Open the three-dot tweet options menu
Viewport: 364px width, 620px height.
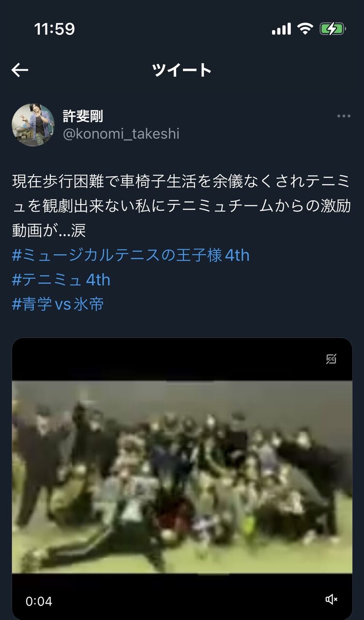(x=344, y=116)
